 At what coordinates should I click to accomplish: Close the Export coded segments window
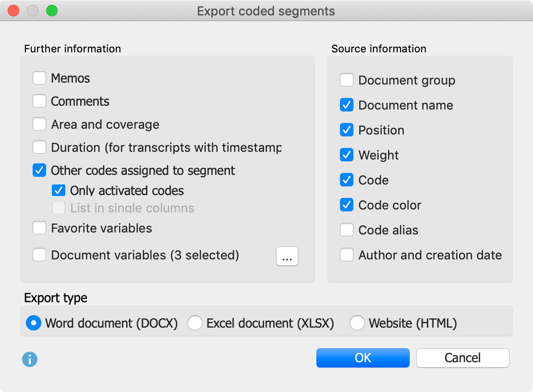point(13,11)
